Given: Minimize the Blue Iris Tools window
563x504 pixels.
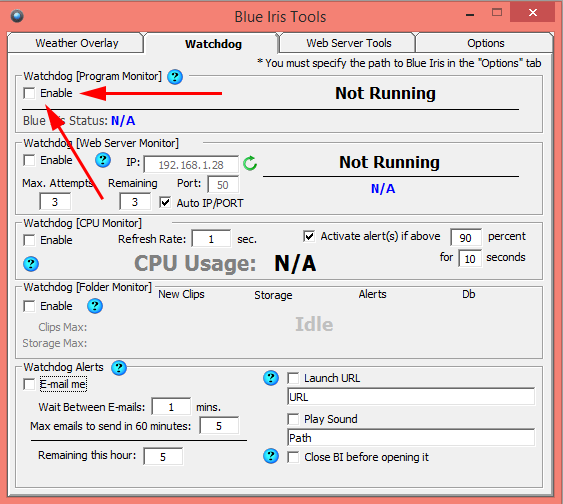Looking at the screenshot, I should pyautogui.click(x=470, y=14).
